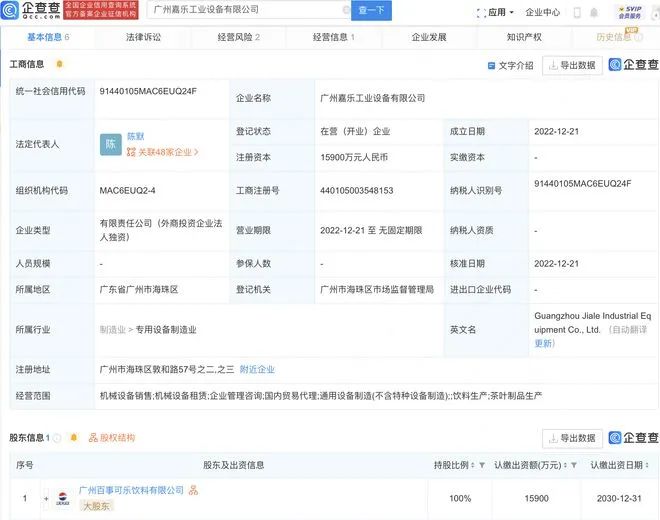Click the structure icon after 广州百事可乐饮料有限公司
The height and width of the screenshot is (520, 660).
pyautogui.click(x=193, y=490)
